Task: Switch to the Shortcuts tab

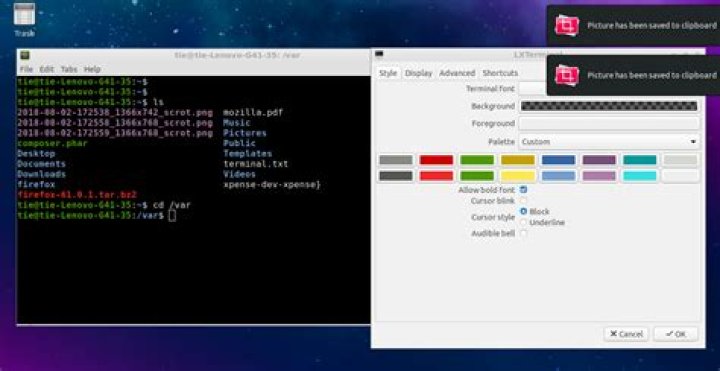Action: (500, 73)
